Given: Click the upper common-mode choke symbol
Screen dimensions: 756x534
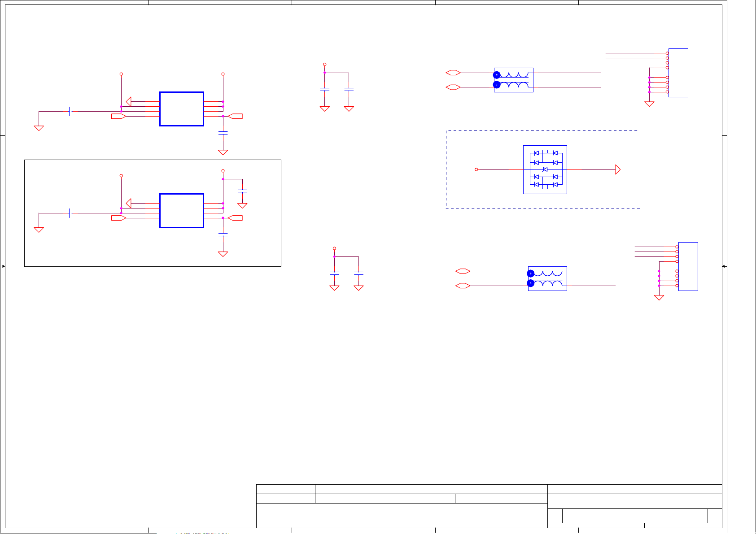Looking at the screenshot, I should pos(513,80).
